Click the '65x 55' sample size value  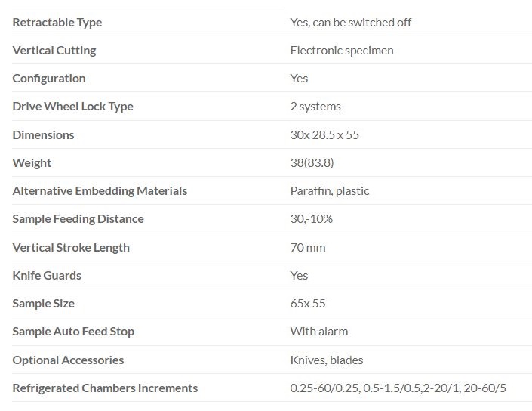tap(308, 303)
